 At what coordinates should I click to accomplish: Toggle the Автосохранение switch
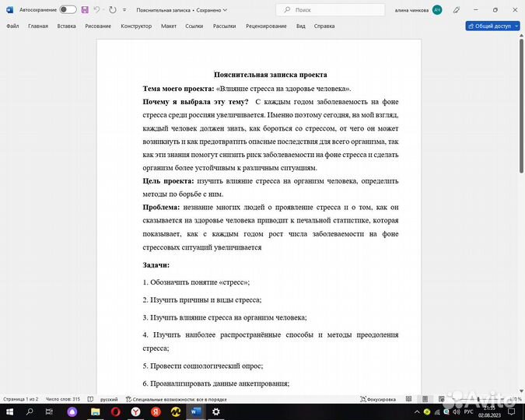pos(68,9)
